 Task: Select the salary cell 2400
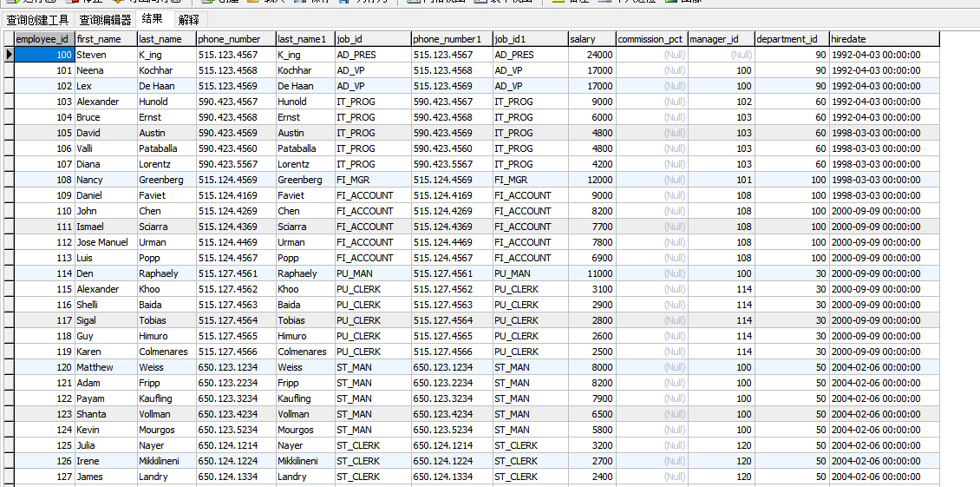[x=591, y=477]
